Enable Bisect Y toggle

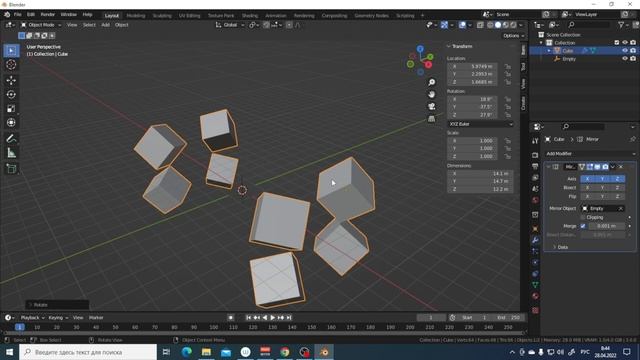[602, 188]
